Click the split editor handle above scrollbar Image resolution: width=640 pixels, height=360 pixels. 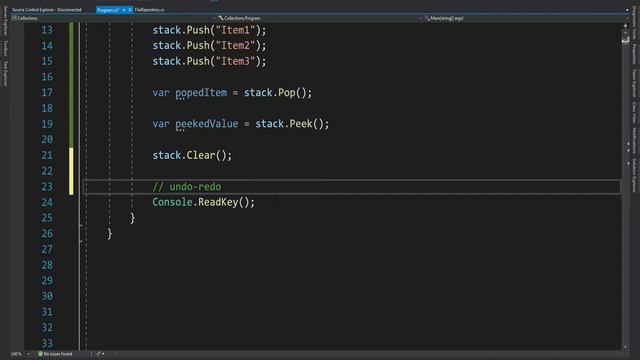pyautogui.click(x=625, y=25)
